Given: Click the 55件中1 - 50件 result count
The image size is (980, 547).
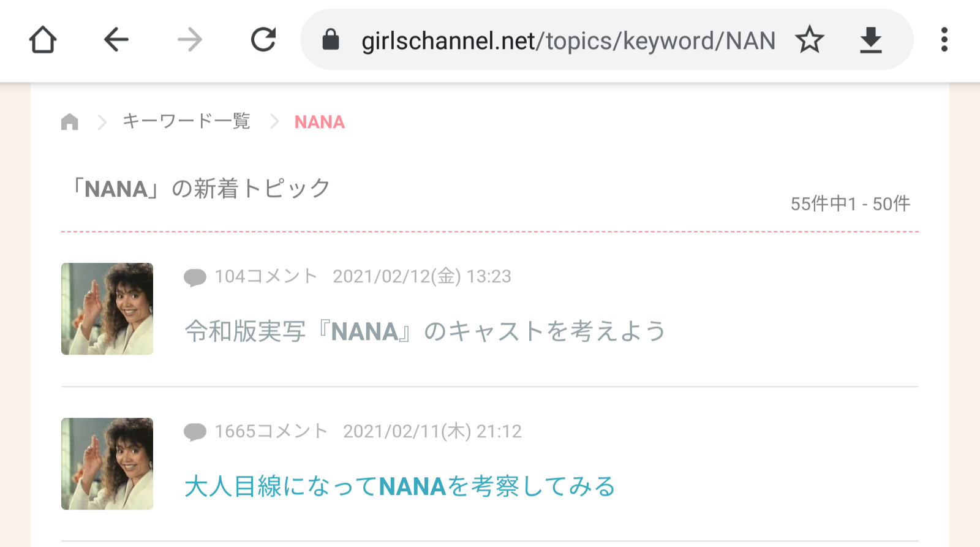Looking at the screenshot, I should point(850,204).
